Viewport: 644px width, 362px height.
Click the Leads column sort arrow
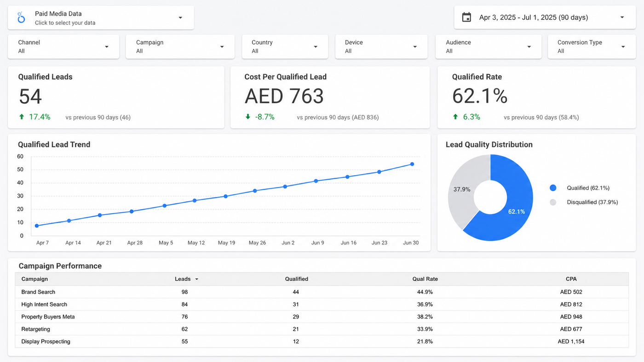point(197,279)
